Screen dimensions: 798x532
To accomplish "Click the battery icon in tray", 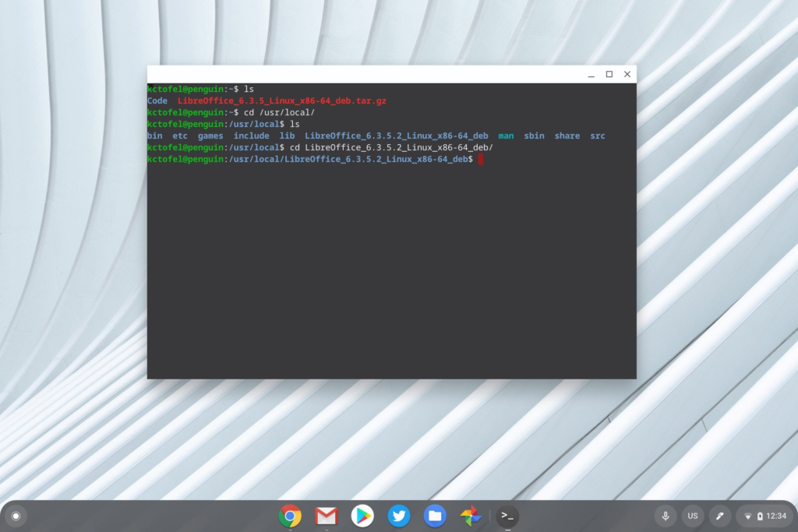I will click(760, 516).
